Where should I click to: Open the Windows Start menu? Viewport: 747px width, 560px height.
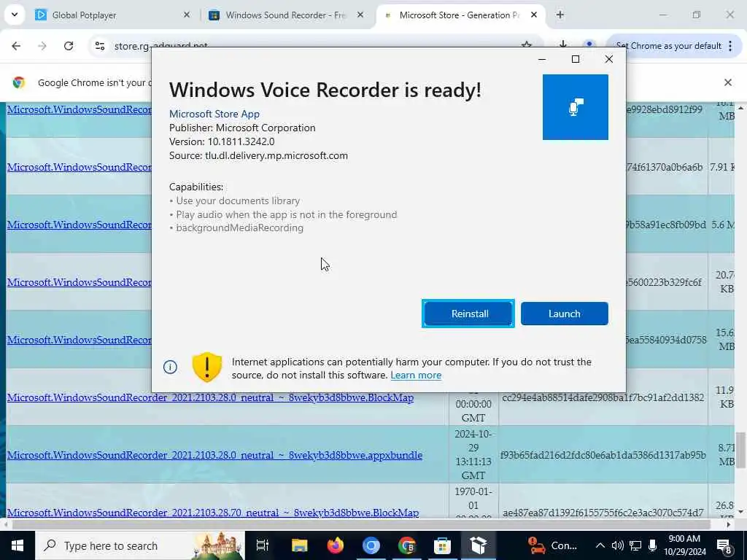[18, 545]
